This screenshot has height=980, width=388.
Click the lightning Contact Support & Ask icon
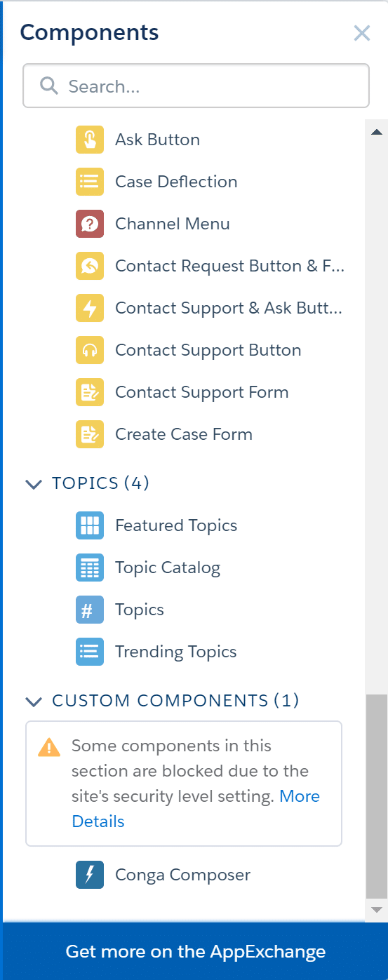[90, 308]
